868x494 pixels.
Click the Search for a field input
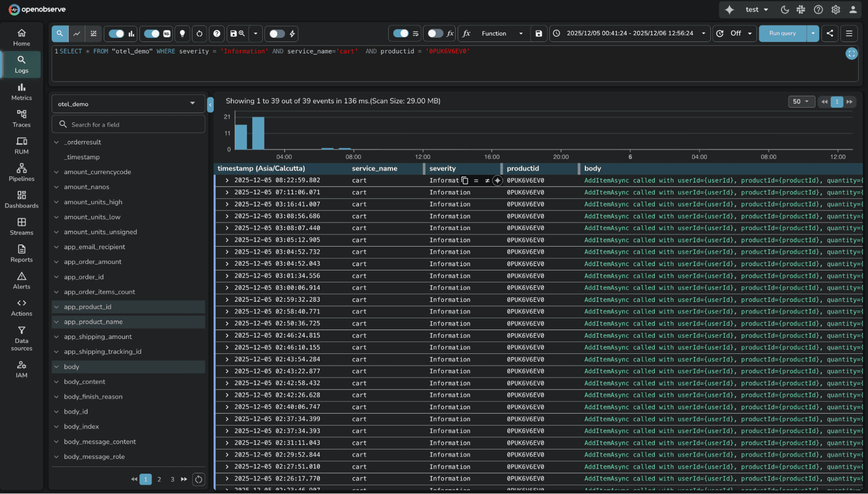click(x=128, y=124)
